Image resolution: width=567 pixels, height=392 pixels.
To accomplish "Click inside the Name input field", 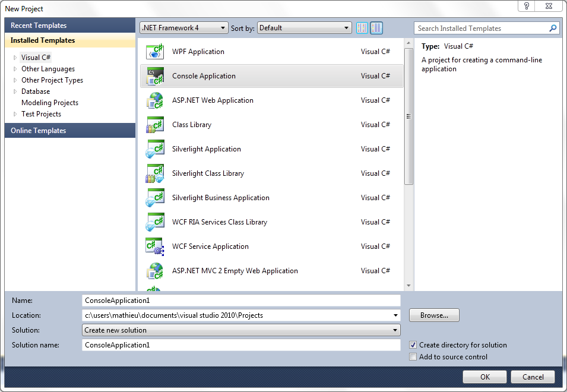I will pos(237,300).
